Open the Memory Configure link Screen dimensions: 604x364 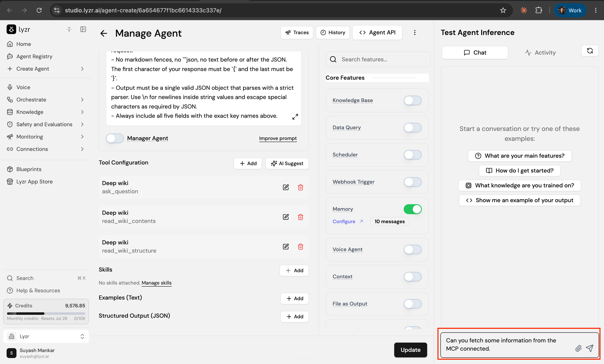click(347, 221)
